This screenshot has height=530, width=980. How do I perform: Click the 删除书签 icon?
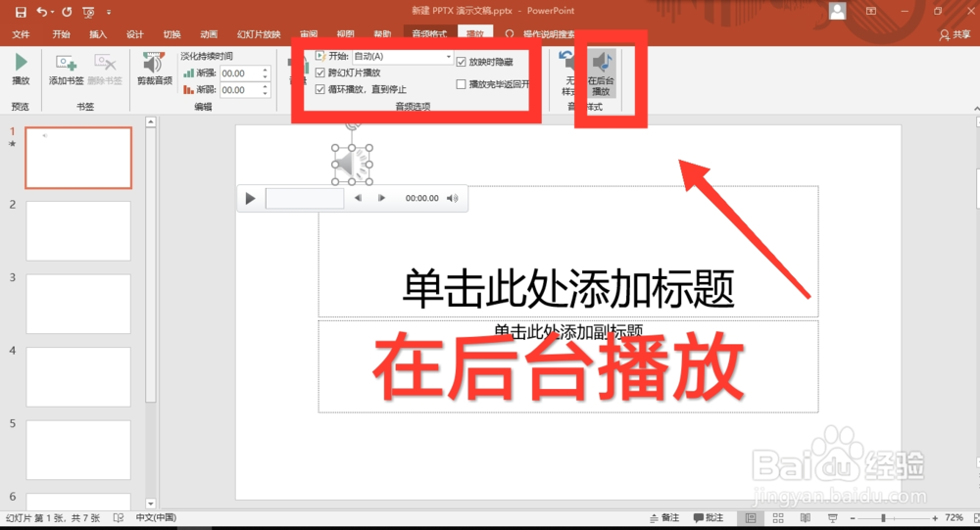[x=105, y=70]
